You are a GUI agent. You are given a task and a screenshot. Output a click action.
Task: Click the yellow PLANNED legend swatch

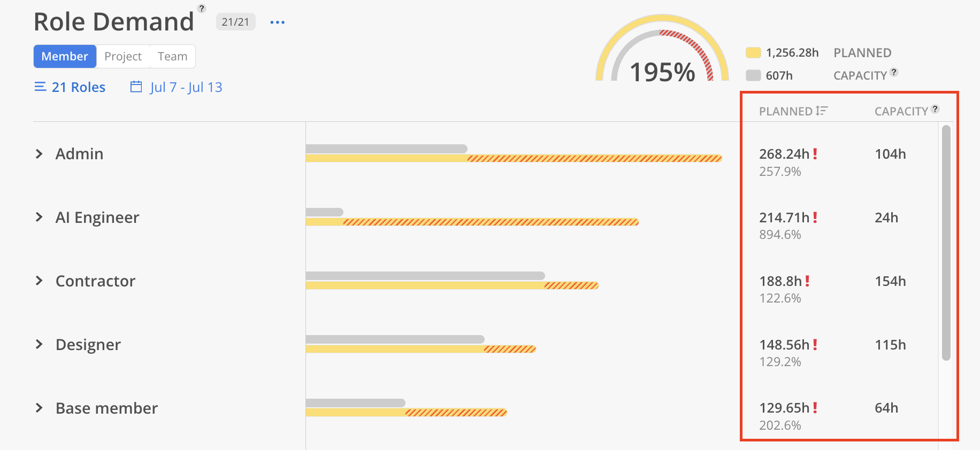(x=753, y=52)
